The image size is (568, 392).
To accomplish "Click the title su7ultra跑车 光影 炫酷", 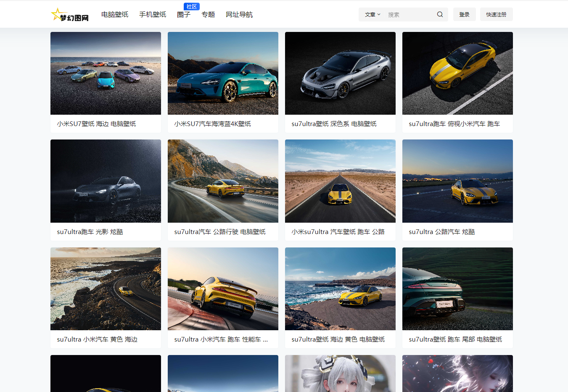I will click(x=90, y=232).
